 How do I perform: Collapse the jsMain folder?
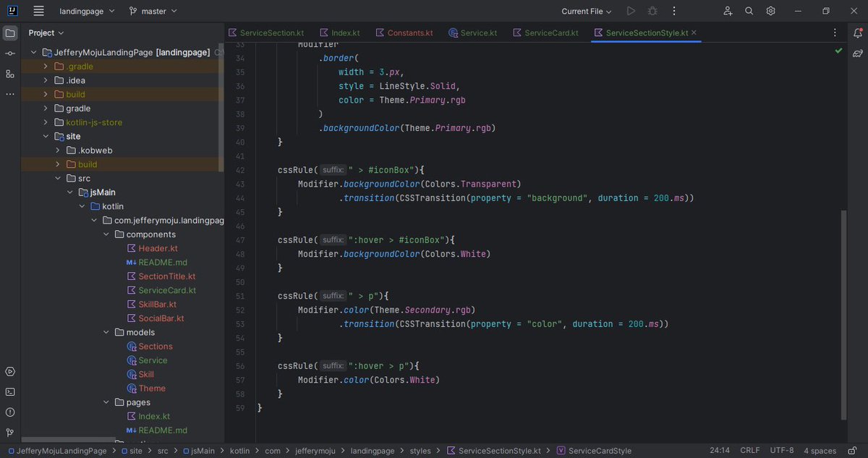(70, 192)
